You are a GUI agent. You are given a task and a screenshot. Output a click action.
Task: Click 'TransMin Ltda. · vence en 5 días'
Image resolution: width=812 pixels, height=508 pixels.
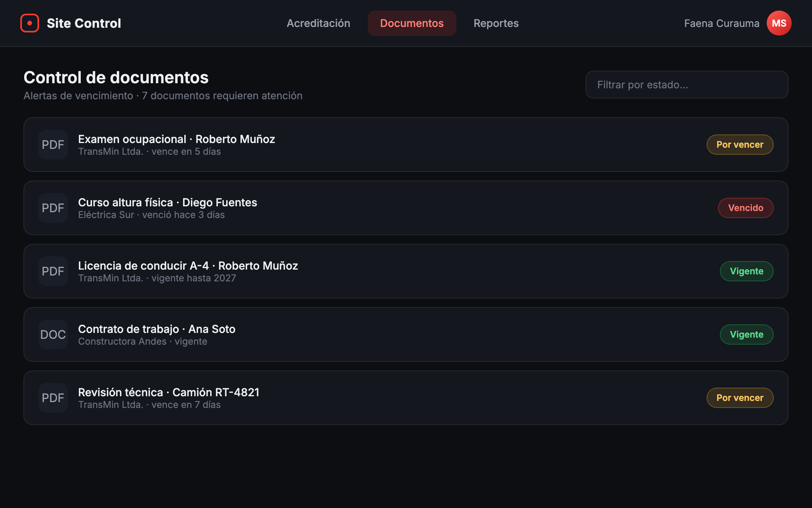pos(150,152)
